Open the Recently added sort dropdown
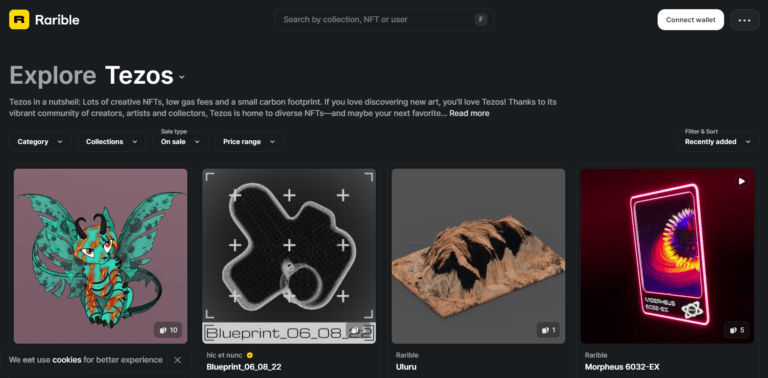 718,142
